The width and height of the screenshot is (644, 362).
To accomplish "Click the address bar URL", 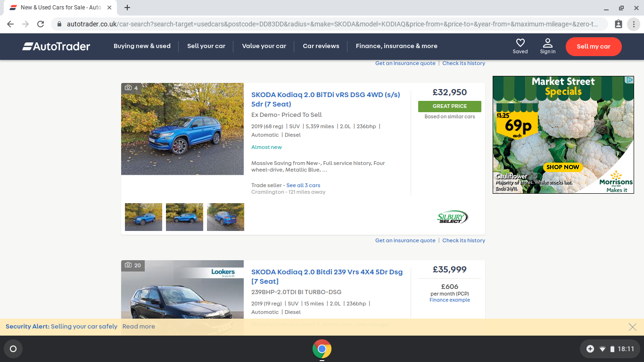I will [332, 24].
